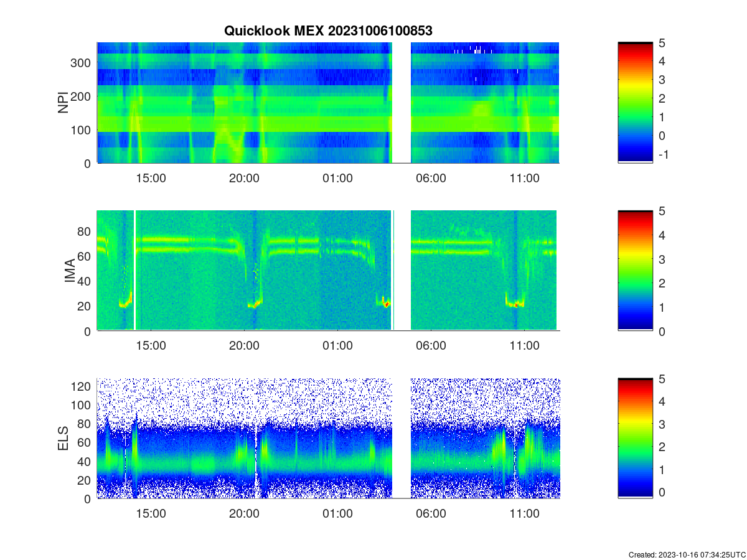Click the 0 label on NPI colorbar

(661, 136)
